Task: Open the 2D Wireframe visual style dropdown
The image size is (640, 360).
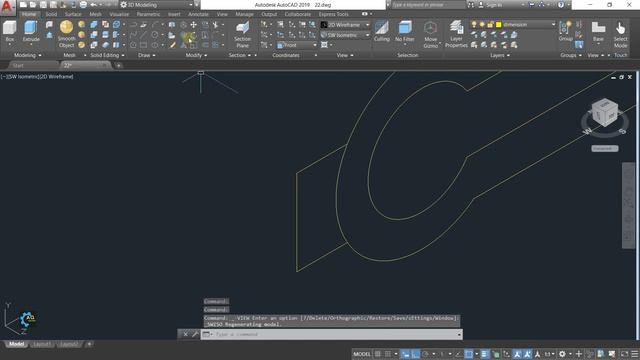Action: click(345, 25)
